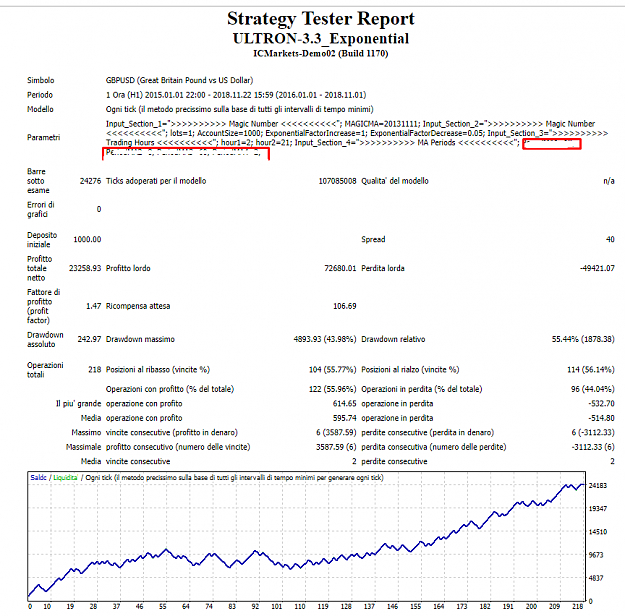The height and width of the screenshot is (616, 625).
Task: Select ticks value 107085008
Action: [337, 181]
